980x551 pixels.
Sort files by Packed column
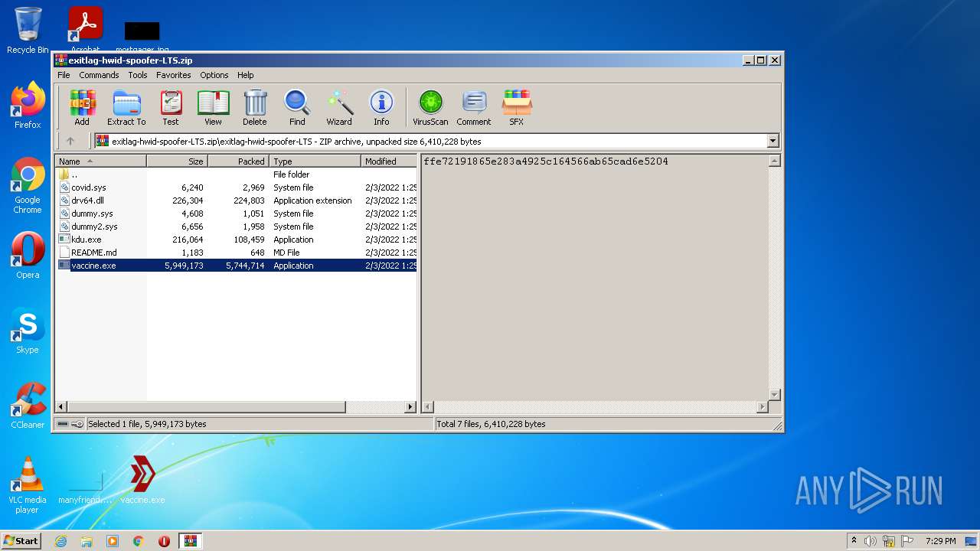tap(239, 161)
